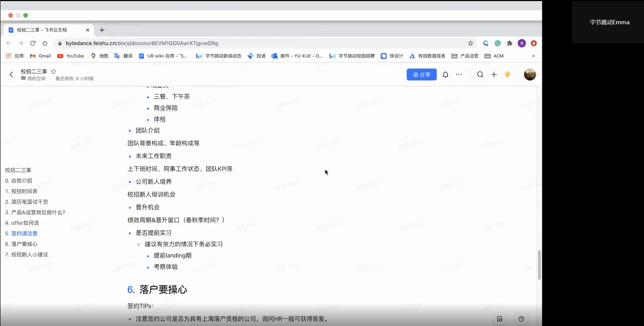
Task: Click the plus icon to create new
Action: (494, 74)
